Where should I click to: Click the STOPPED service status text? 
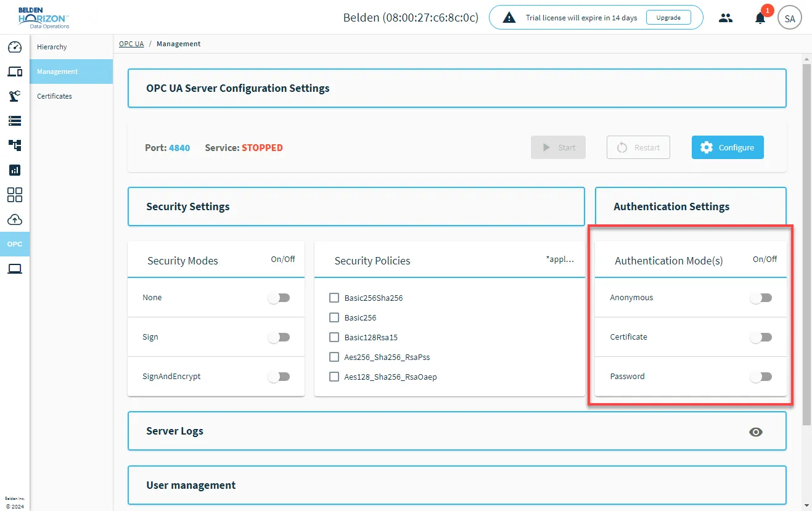tap(262, 148)
